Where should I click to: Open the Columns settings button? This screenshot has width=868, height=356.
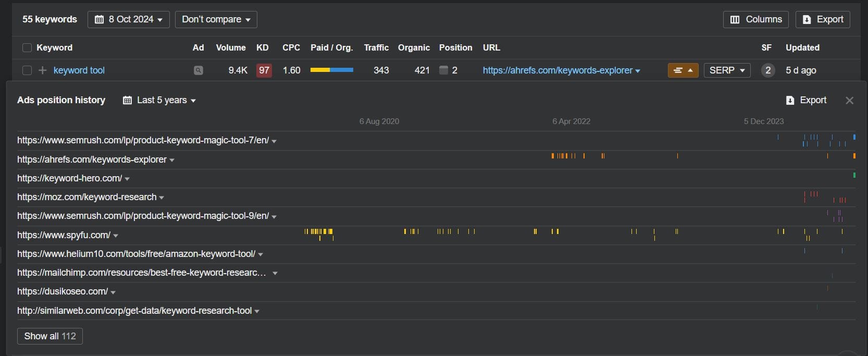point(756,19)
